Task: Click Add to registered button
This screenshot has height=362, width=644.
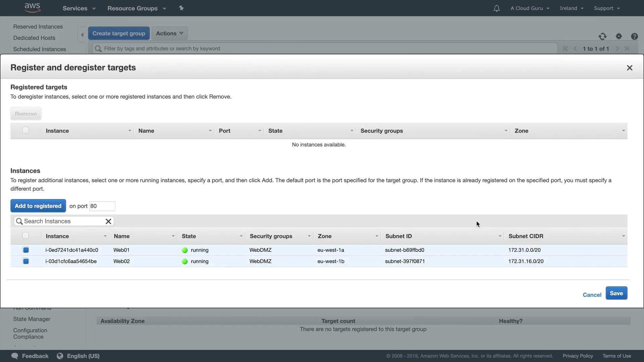Action: pyautogui.click(x=38, y=206)
